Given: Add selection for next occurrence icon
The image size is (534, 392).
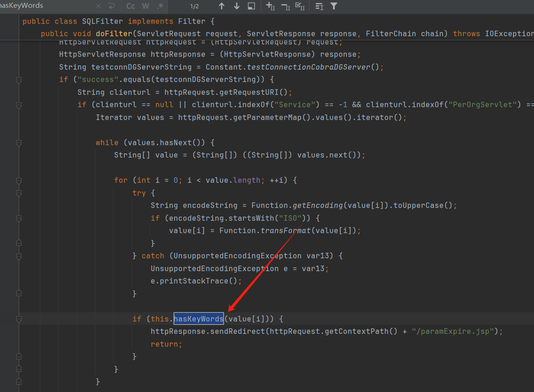Looking at the screenshot, I should pyautogui.click(x=270, y=6).
